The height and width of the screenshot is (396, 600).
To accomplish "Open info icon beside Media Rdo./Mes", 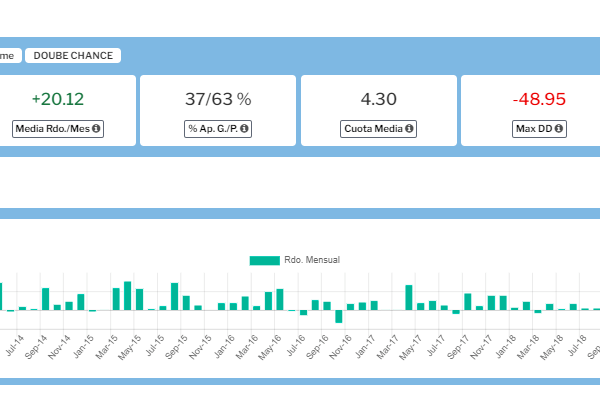I will (x=96, y=129).
